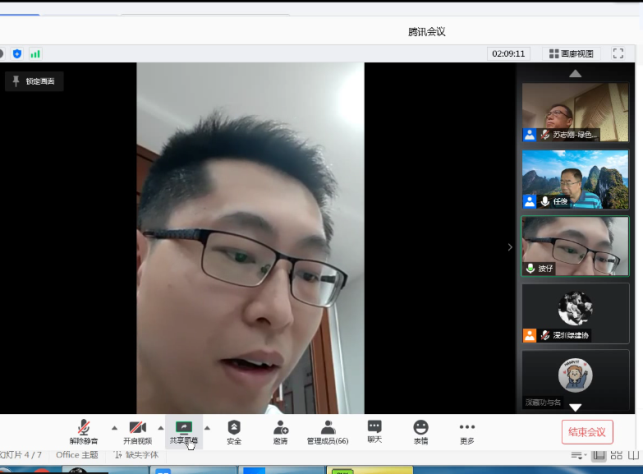Open the Security (安全) shield icon

[x=234, y=431]
